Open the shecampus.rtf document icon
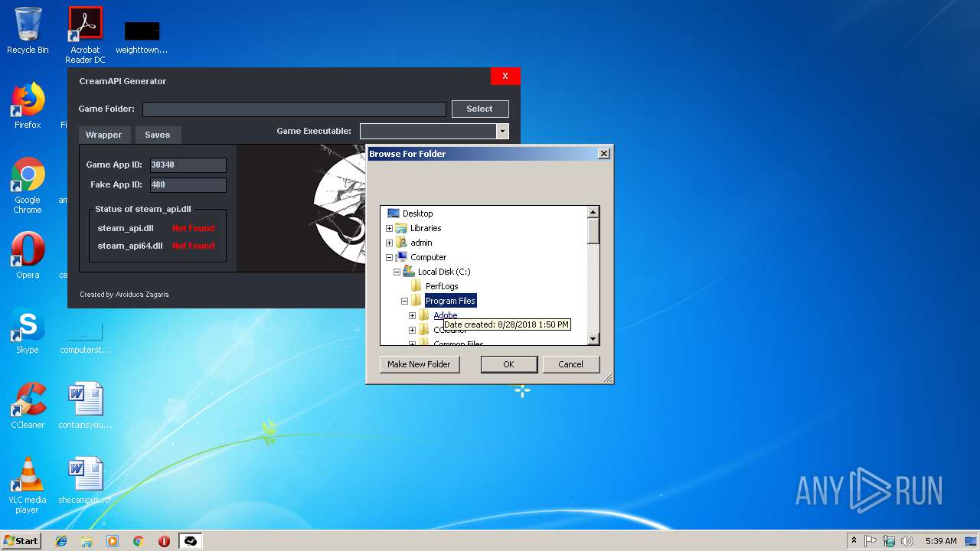Image resolution: width=980 pixels, height=551 pixels. [85, 481]
